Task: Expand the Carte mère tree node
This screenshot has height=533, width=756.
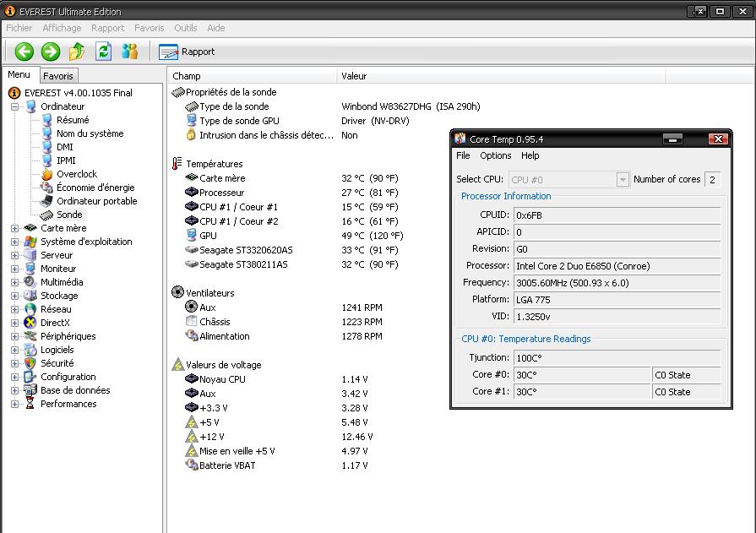Action: (15, 228)
